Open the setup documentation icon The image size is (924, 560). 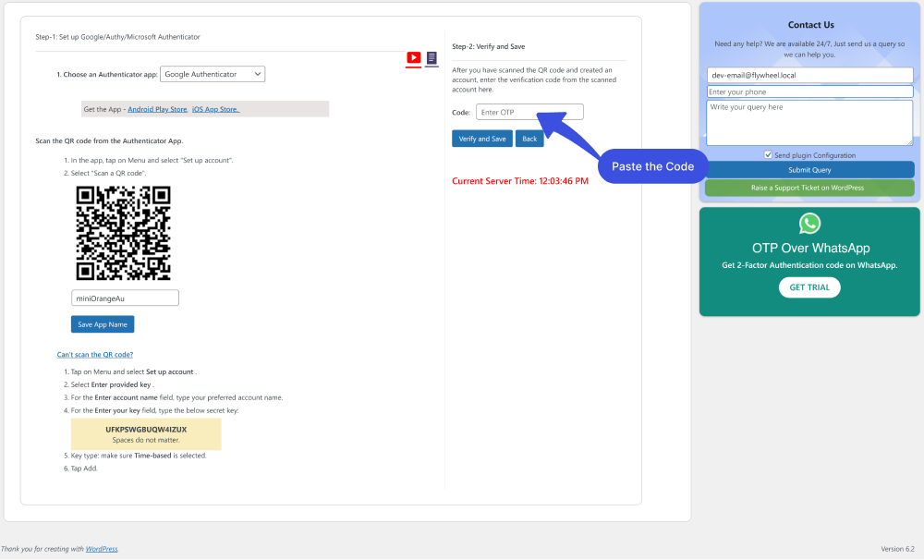coord(432,58)
